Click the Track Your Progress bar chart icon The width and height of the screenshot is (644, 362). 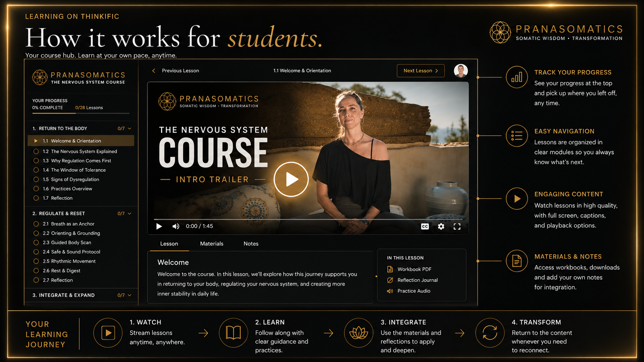pos(517,77)
